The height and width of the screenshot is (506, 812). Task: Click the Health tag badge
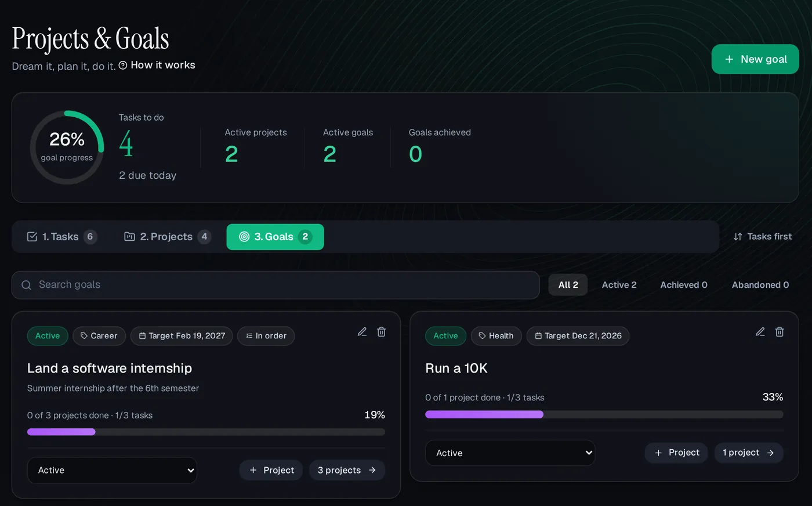point(496,336)
